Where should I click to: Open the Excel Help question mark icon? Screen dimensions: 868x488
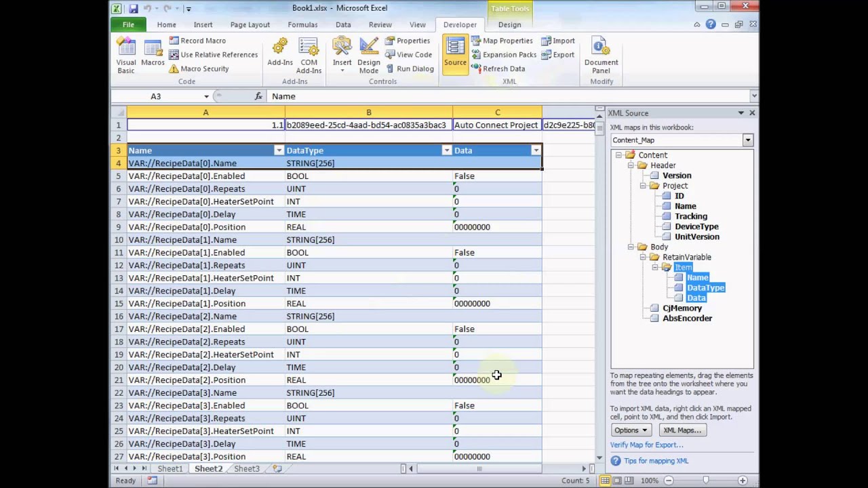(x=711, y=24)
